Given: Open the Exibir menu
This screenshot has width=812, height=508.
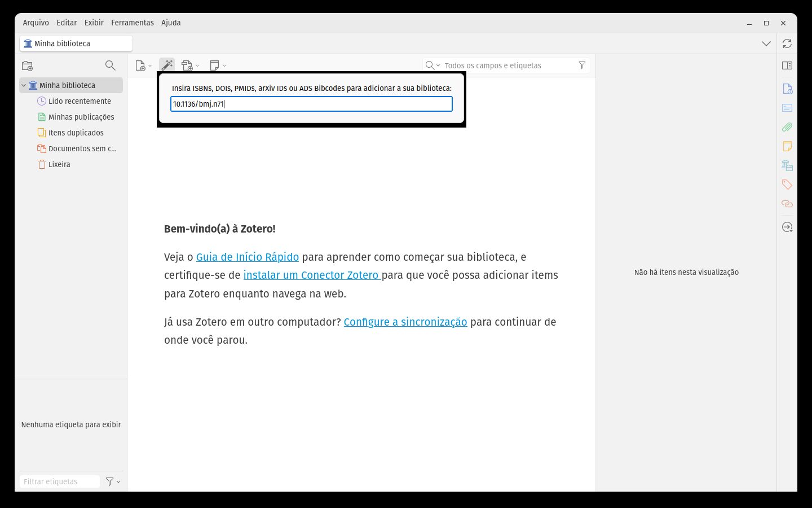Looking at the screenshot, I should 94,23.
